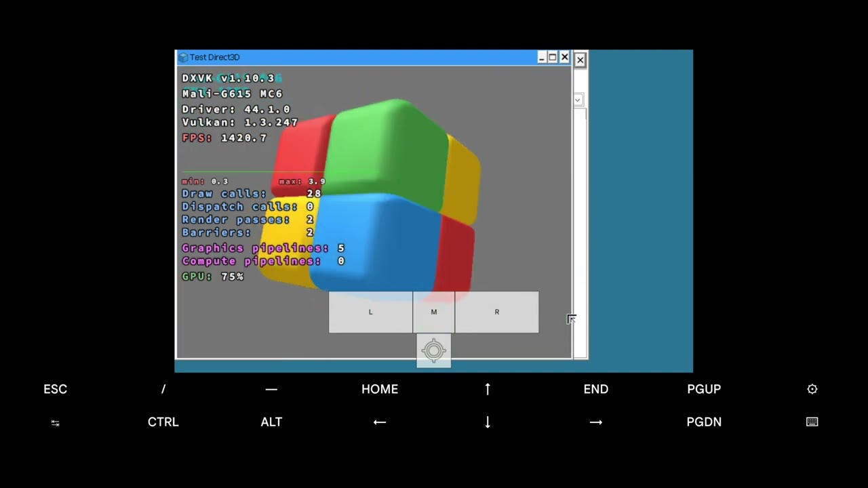Click the blue face of the cube

(376, 244)
